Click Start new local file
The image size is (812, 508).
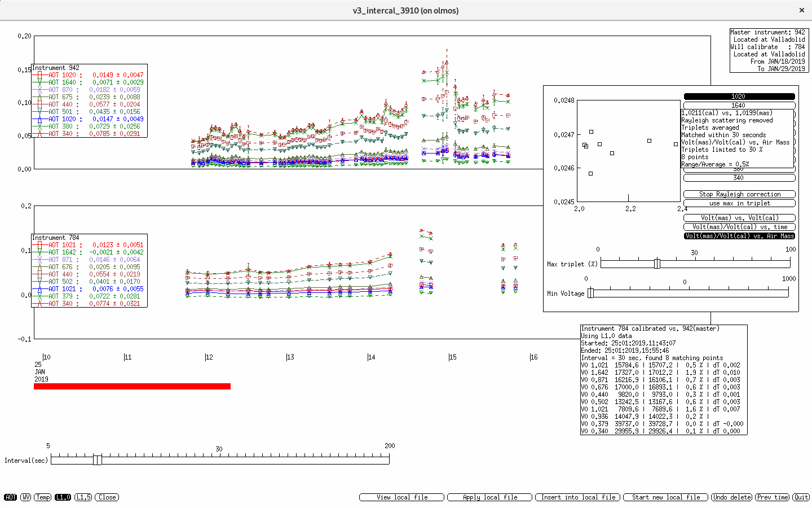666,497
